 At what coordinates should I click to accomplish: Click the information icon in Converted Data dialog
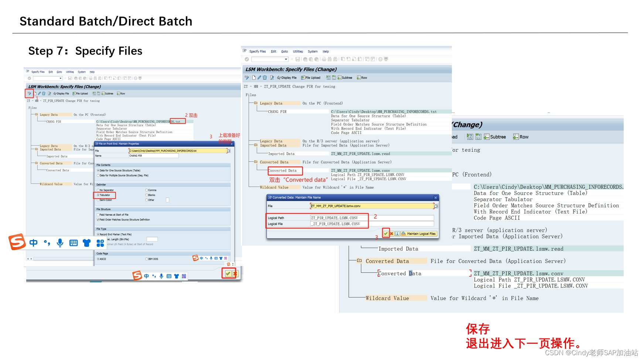coord(397,233)
